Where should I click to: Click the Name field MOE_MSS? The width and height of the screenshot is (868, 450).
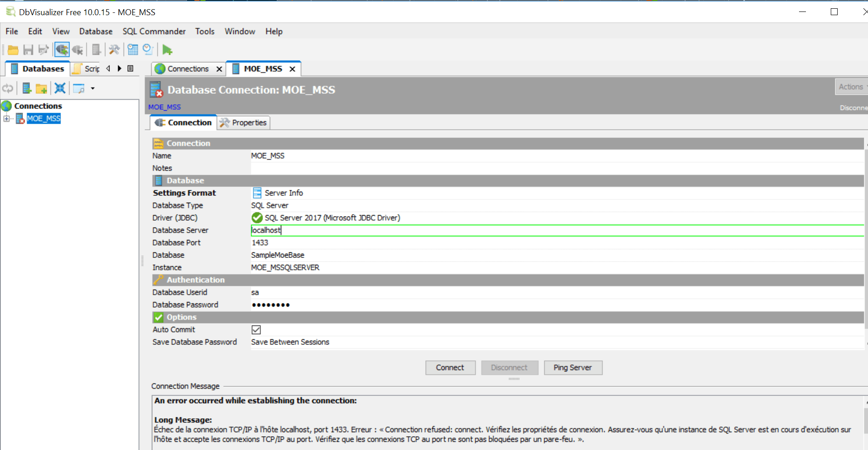pos(557,156)
